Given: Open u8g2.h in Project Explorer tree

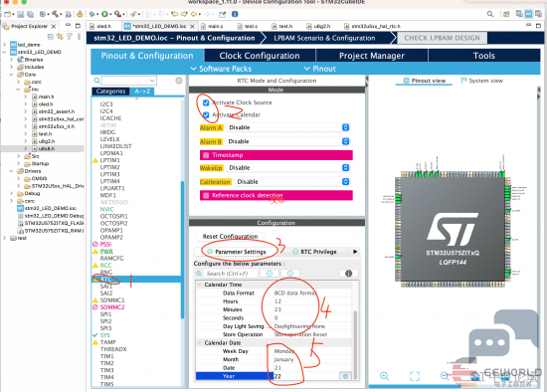Looking at the screenshot, I should (47, 141).
